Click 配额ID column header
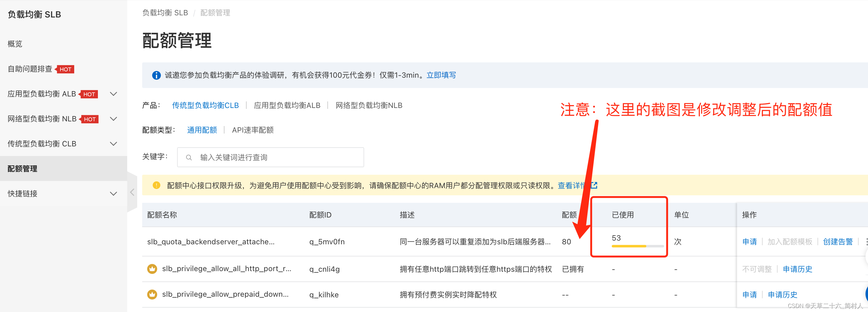This screenshot has height=312, width=868. pyautogui.click(x=320, y=215)
